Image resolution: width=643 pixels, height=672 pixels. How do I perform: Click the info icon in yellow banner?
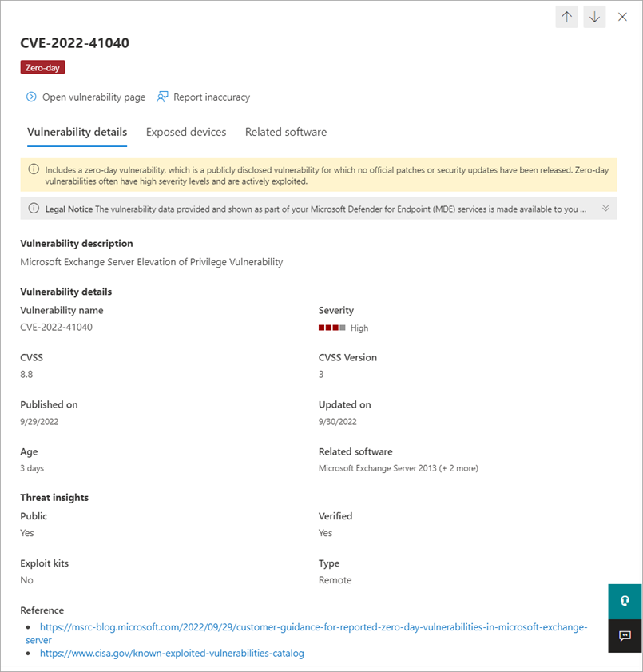[x=34, y=169]
